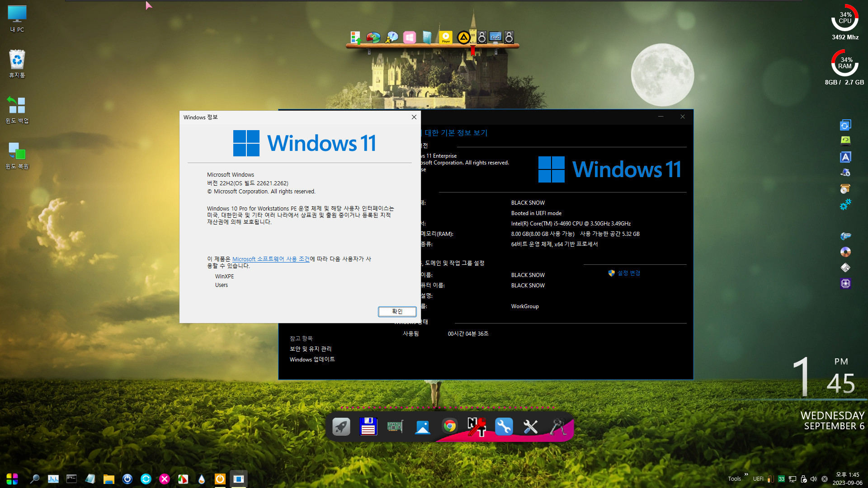The width and height of the screenshot is (868, 488).
Task: Open the taskbar clock showing 오후 1:45
Action: tap(847, 479)
